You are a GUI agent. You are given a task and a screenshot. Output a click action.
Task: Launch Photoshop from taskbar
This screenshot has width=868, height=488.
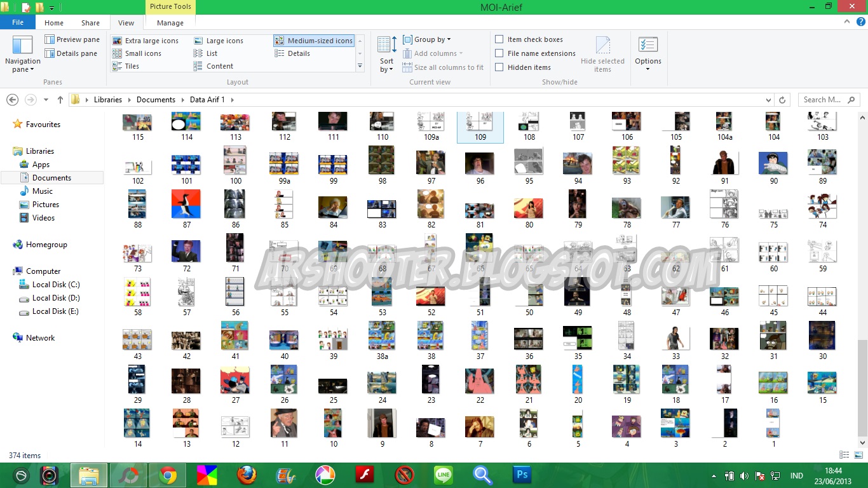coord(522,475)
